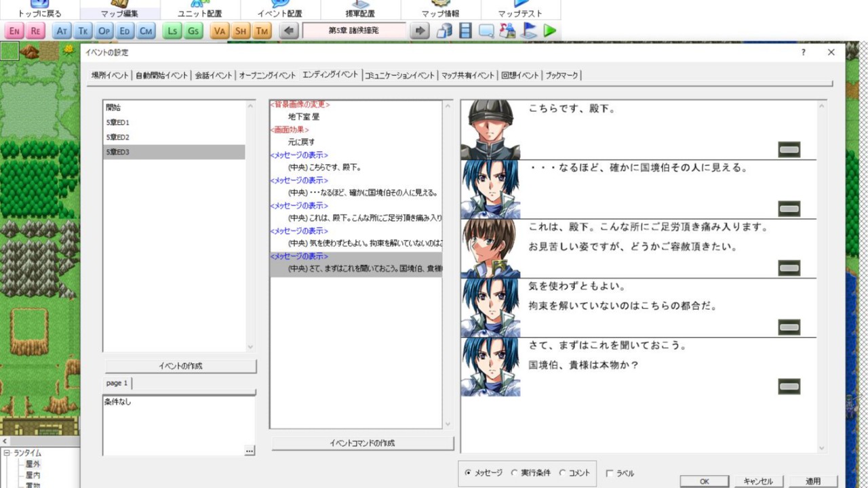This screenshot has width=868, height=488.
Task: Click the speech bubble toolbar icon
Action: coord(486,31)
